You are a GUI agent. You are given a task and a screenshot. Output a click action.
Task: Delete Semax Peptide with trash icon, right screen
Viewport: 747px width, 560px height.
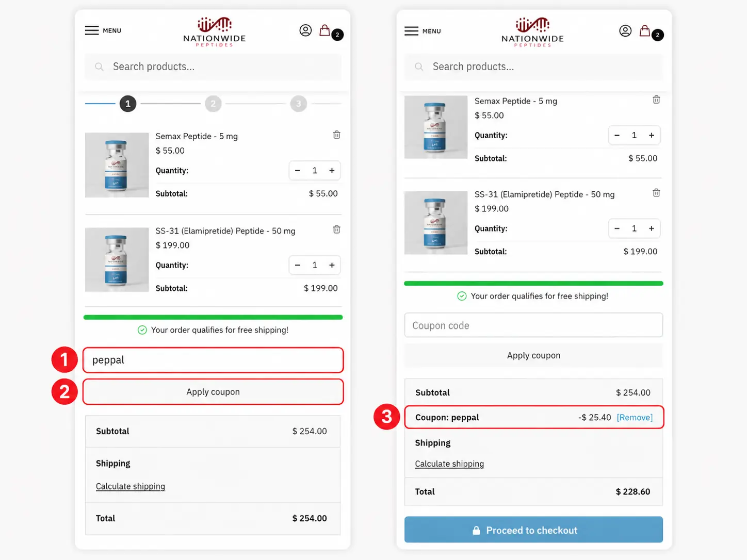pos(656,100)
